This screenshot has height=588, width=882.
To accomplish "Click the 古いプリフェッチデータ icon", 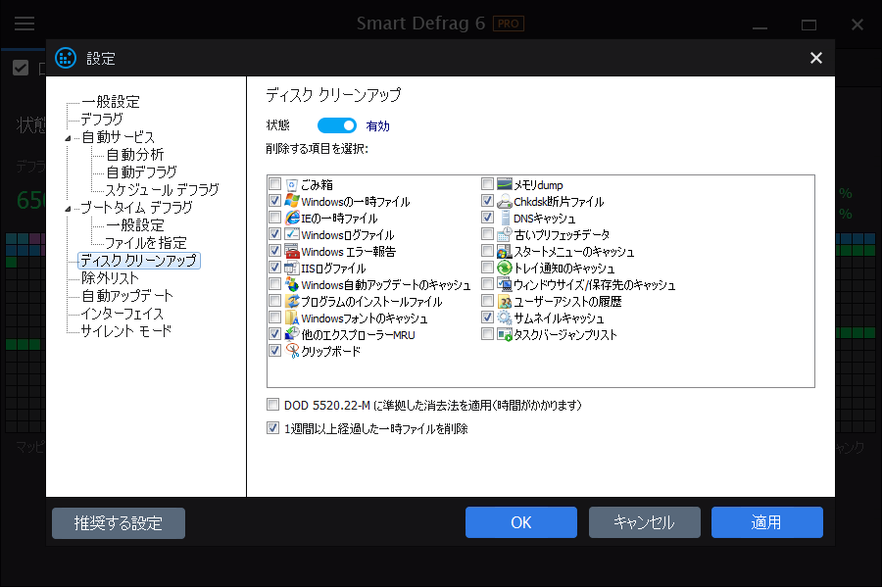I will click(x=504, y=234).
